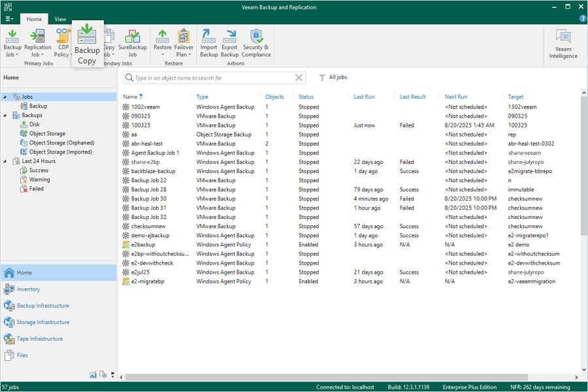Open the Backup Job ribbon button
Screen dimensions: 588x392
click(12, 43)
